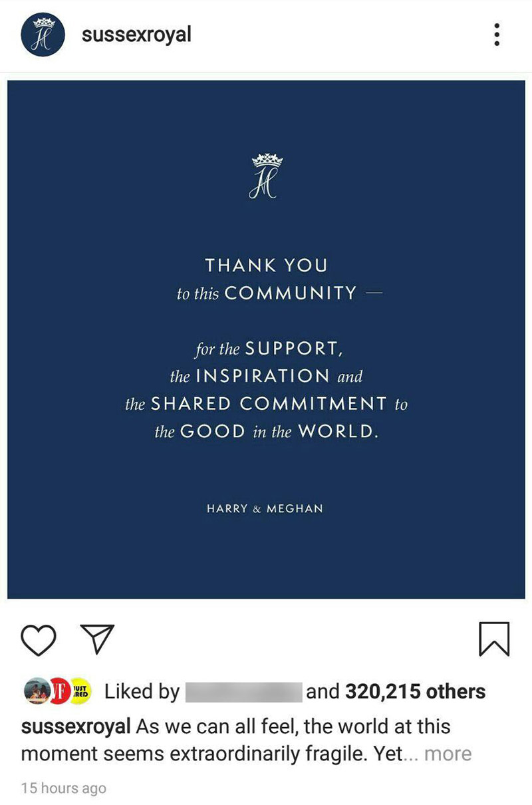Like the post with the heart icon
Viewport: 532px width, 805px height.
[39, 639]
